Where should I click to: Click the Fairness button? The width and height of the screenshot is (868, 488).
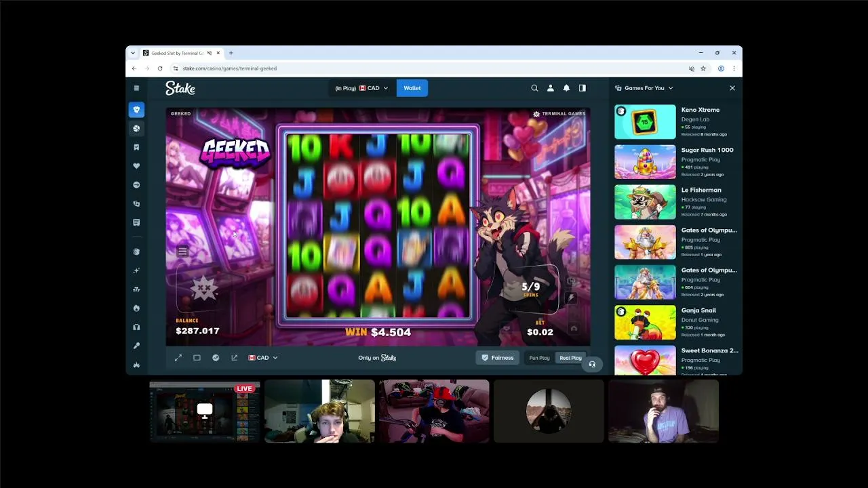pos(498,358)
